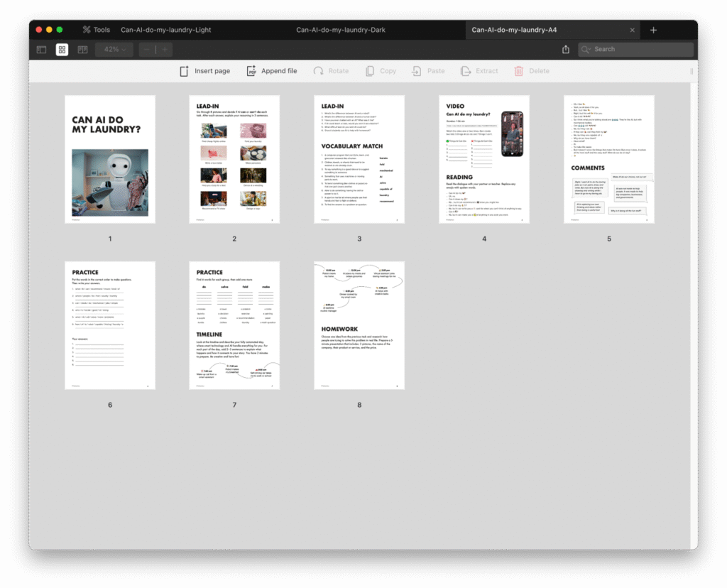
Task: Open search options magnifier dropdown
Action: click(586, 50)
